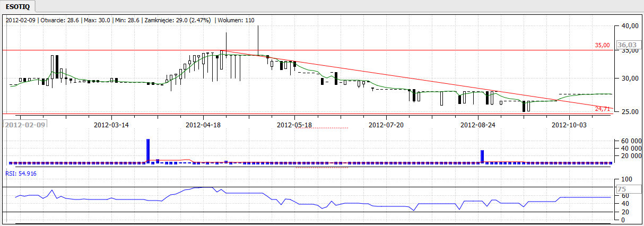Click the 2012-05-18 date axis label

tap(295, 125)
